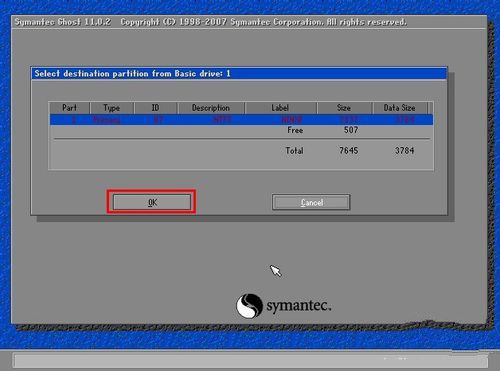
Task: Click the Free size value 507
Action: 351,130
